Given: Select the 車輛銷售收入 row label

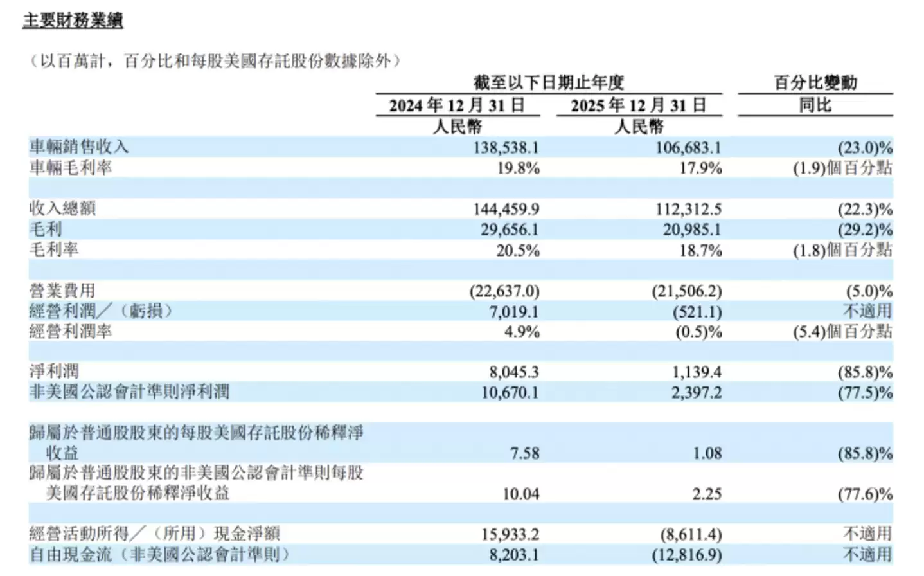Looking at the screenshot, I should pyautogui.click(x=79, y=147).
